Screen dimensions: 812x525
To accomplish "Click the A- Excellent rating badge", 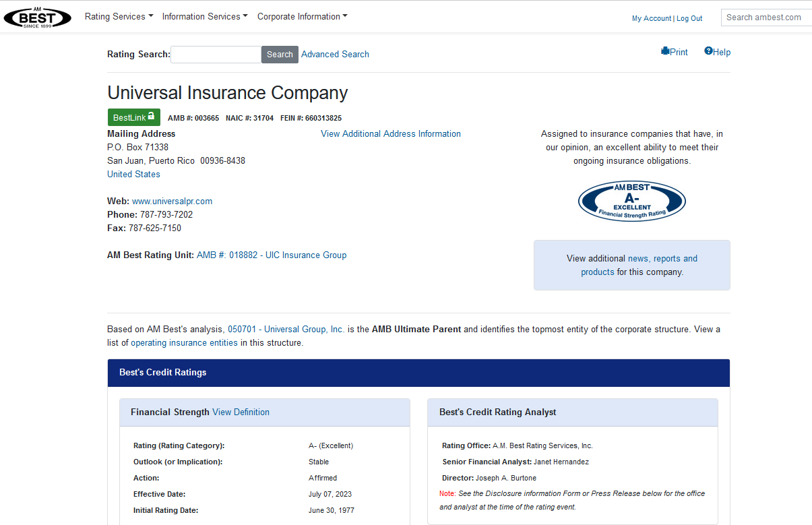I will click(x=632, y=201).
